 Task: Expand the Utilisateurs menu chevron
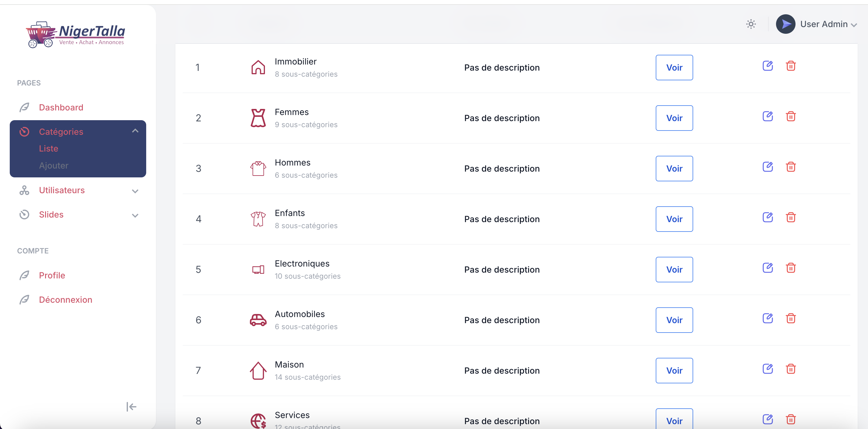coord(135,191)
